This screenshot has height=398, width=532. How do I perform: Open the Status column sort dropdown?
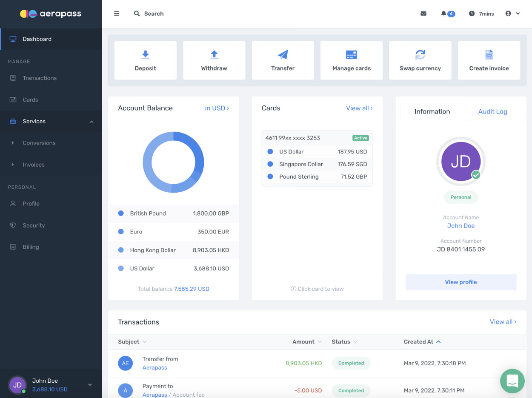pyautogui.click(x=355, y=342)
